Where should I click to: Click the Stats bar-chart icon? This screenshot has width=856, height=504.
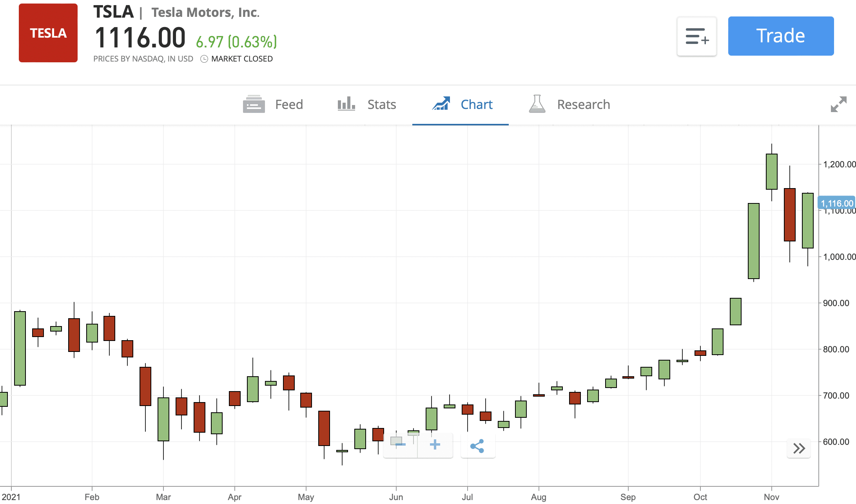pyautogui.click(x=346, y=104)
